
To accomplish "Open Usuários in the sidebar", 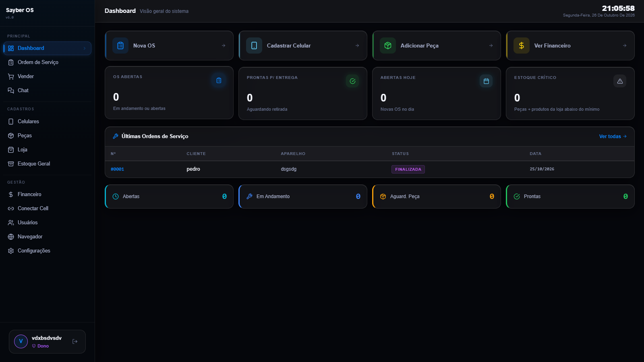I will point(48,223).
